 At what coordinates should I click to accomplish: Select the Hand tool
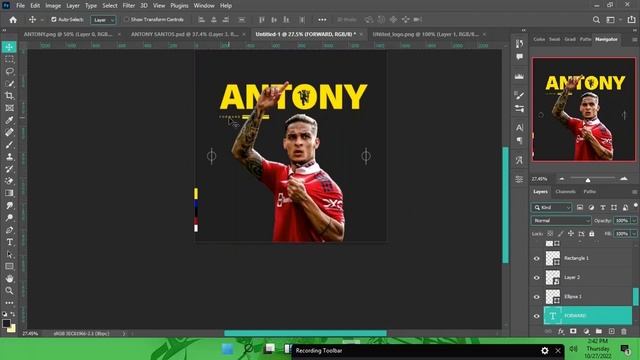pos(9,279)
